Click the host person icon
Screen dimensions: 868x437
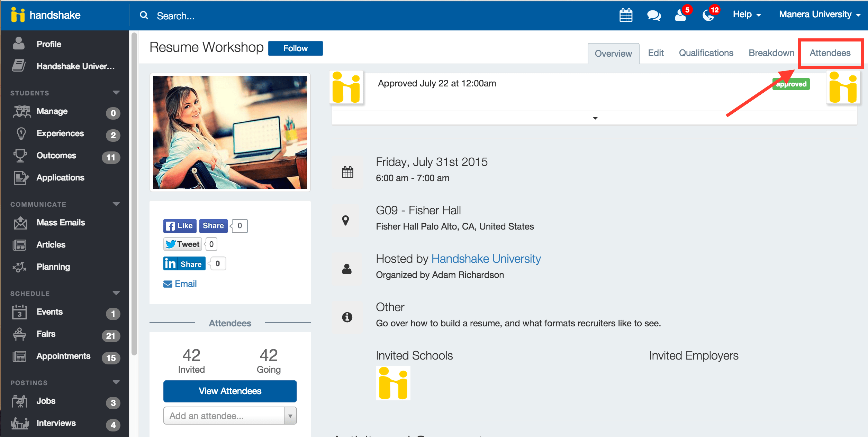[x=347, y=269]
